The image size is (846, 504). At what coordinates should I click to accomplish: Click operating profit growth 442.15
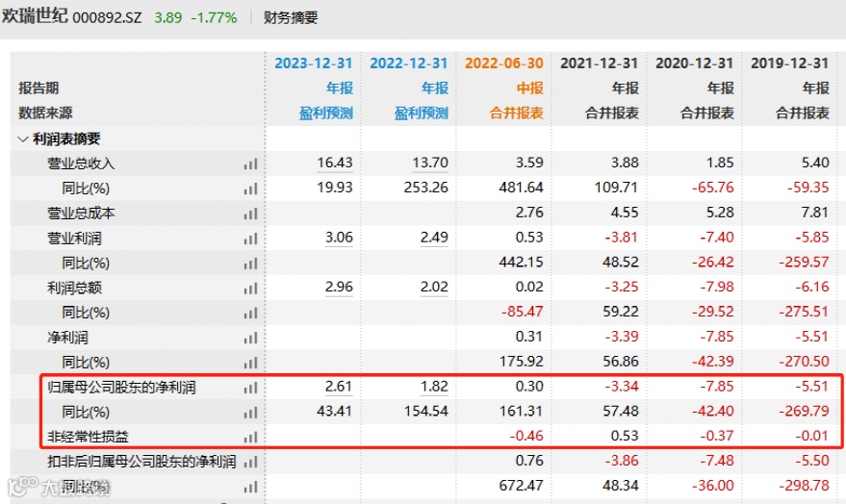[x=521, y=262]
